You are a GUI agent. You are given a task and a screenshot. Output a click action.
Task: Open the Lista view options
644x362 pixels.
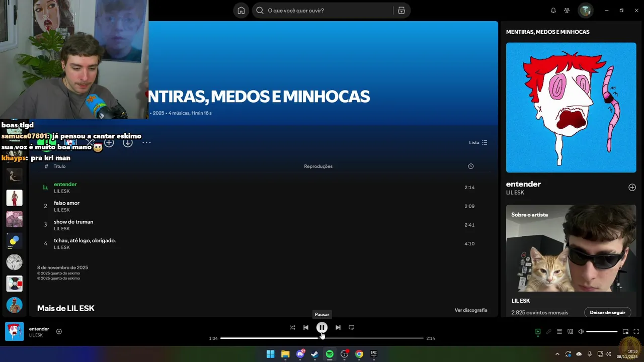(x=478, y=143)
